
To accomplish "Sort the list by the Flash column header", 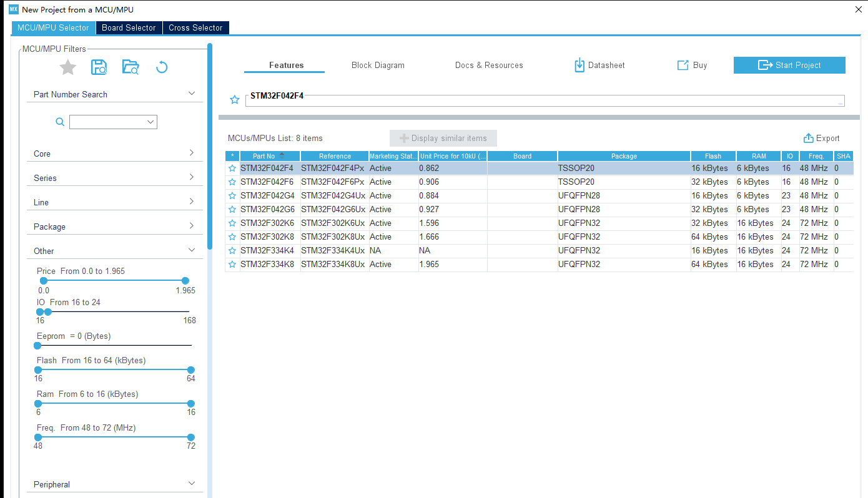I will [713, 156].
